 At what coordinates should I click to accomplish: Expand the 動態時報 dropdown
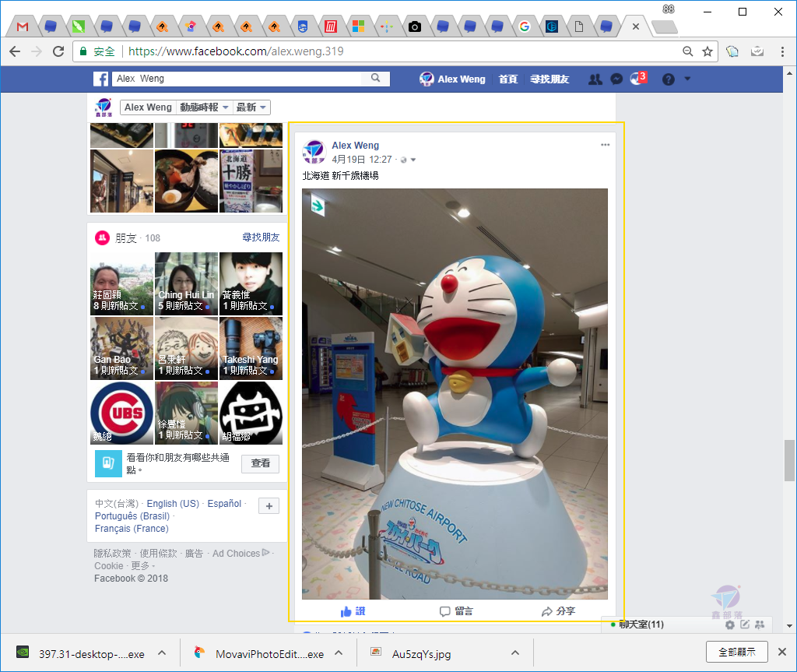(x=204, y=107)
